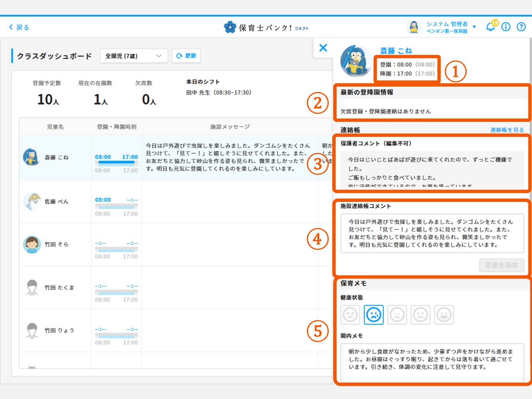
Task: Select 竹田 そら child avatar
Action: coord(32,244)
